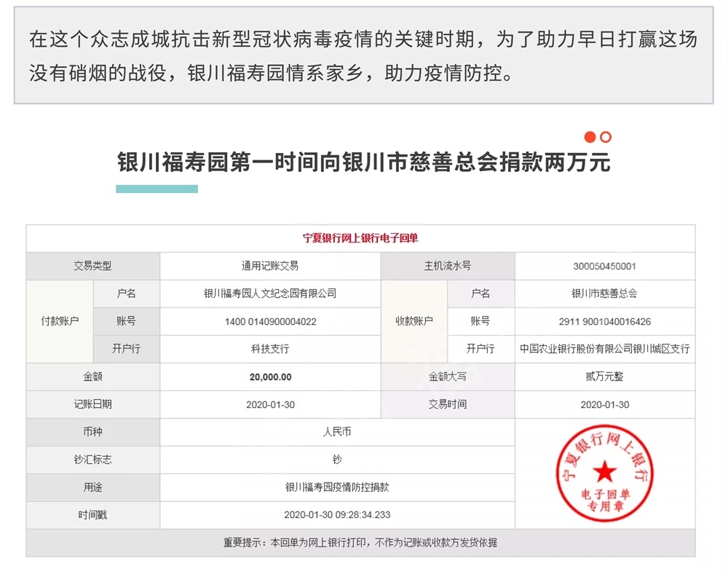The width and height of the screenshot is (728, 574).
Task: Select the 开户行 label under 收款账户
Action: (480, 349)
